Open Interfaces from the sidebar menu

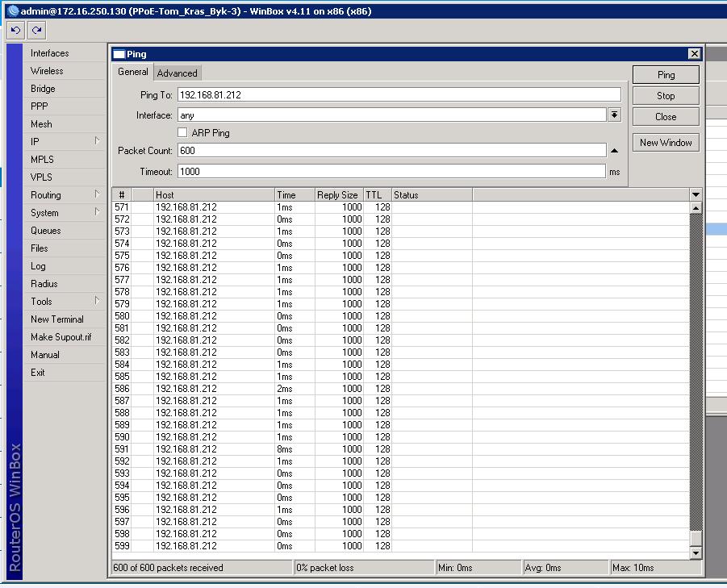click(x=65, y=53)
